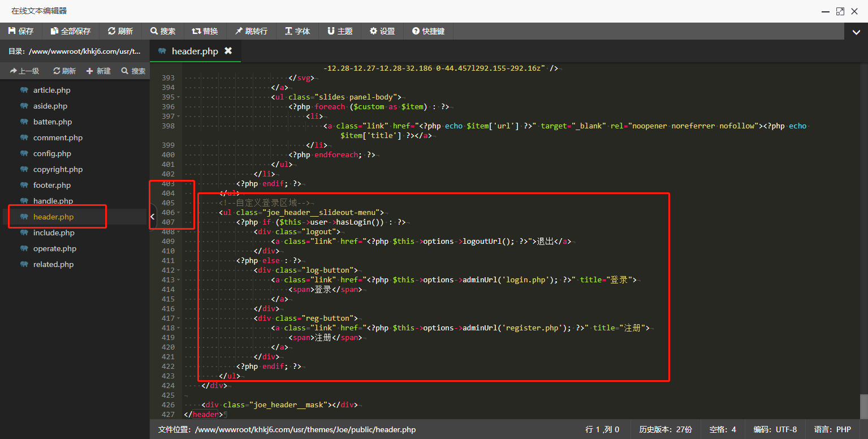Search files with sidebar 搜索
The width and height of the screenshot is (868, 439).
[133, 71]
